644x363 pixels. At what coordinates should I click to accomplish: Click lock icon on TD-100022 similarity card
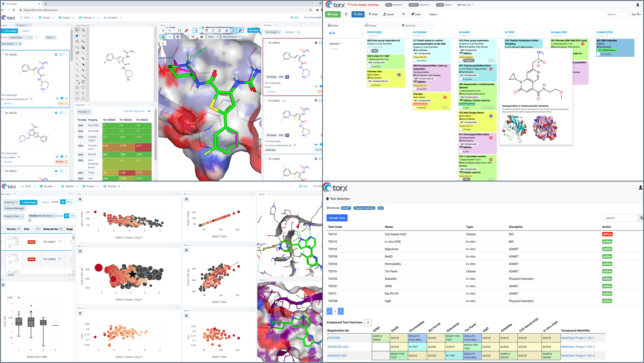click(316, 43)
